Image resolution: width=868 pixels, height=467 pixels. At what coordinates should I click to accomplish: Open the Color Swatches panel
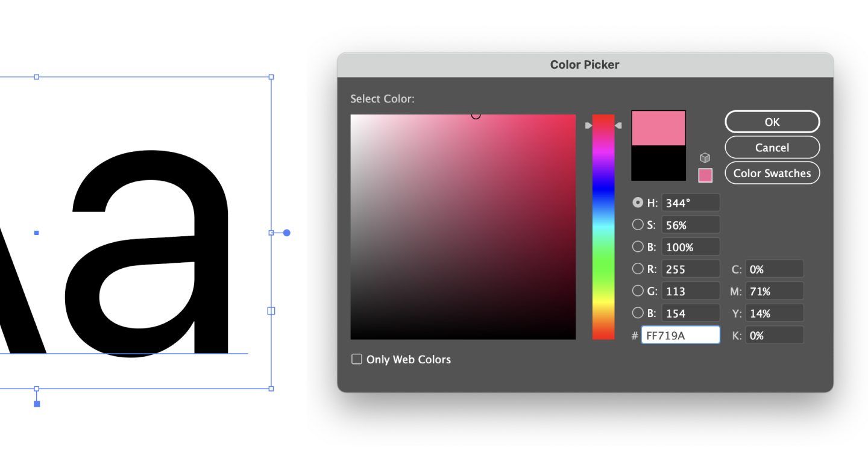coord(772,173)
